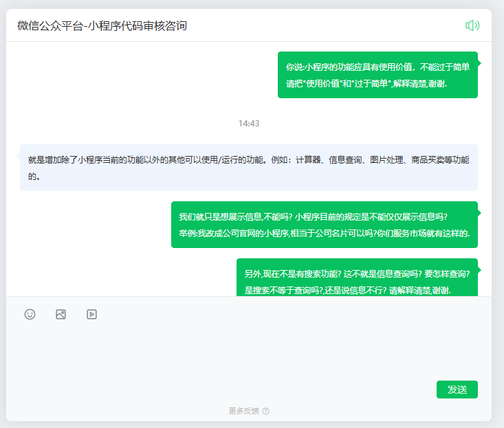
Task: Open the emoji picker
Action: pos(30,314)
